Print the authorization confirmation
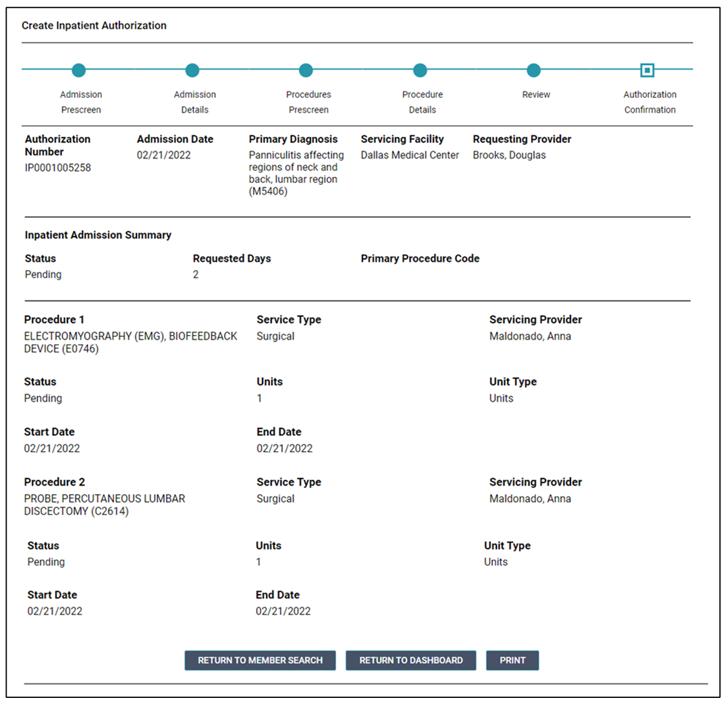 pos(512,661)
